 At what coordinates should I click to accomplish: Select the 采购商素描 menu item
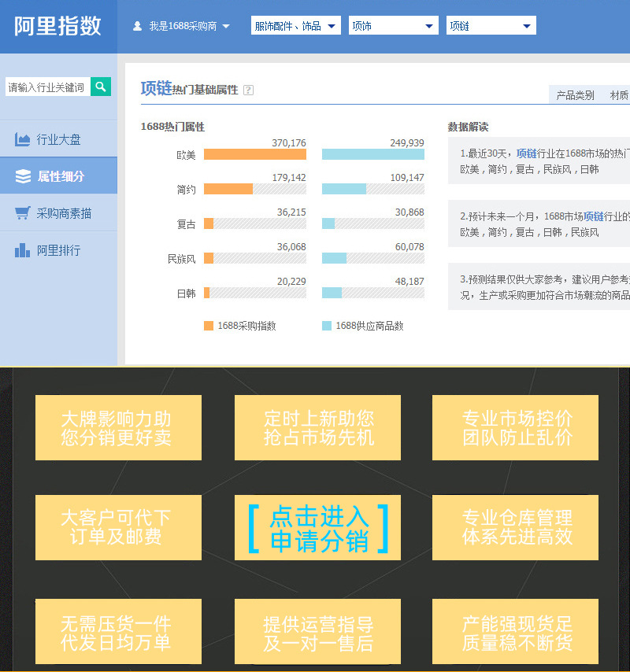point(59,213)
